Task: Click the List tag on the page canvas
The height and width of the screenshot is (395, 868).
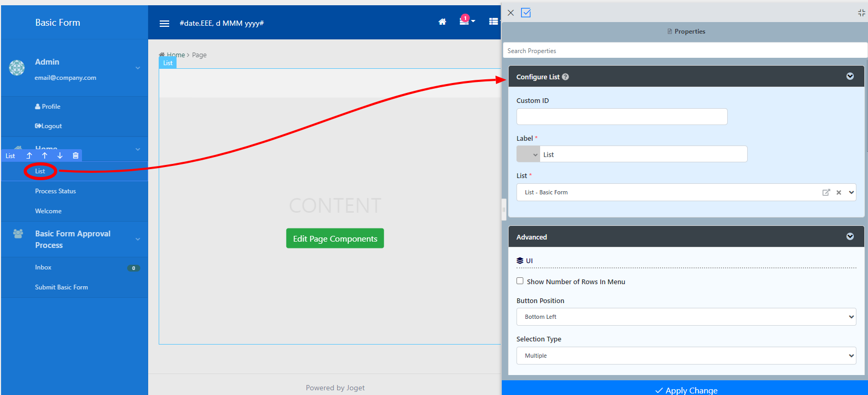Action: [168, 63]
